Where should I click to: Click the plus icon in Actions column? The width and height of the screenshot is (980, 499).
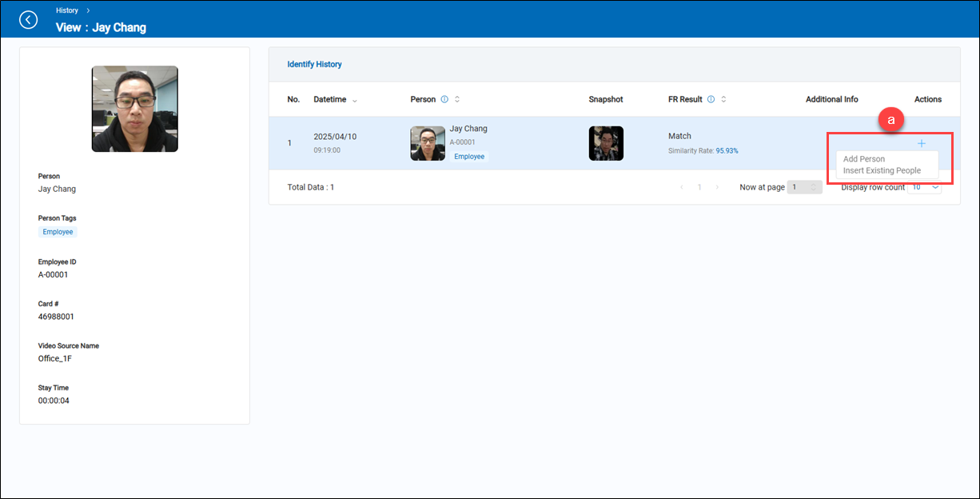click(x=922, y=143)
